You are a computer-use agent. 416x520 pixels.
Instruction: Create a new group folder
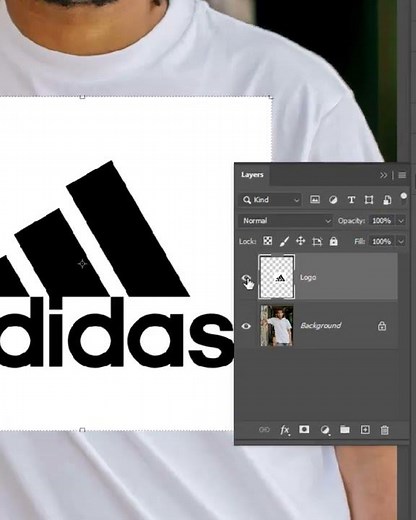click(345, 429)
